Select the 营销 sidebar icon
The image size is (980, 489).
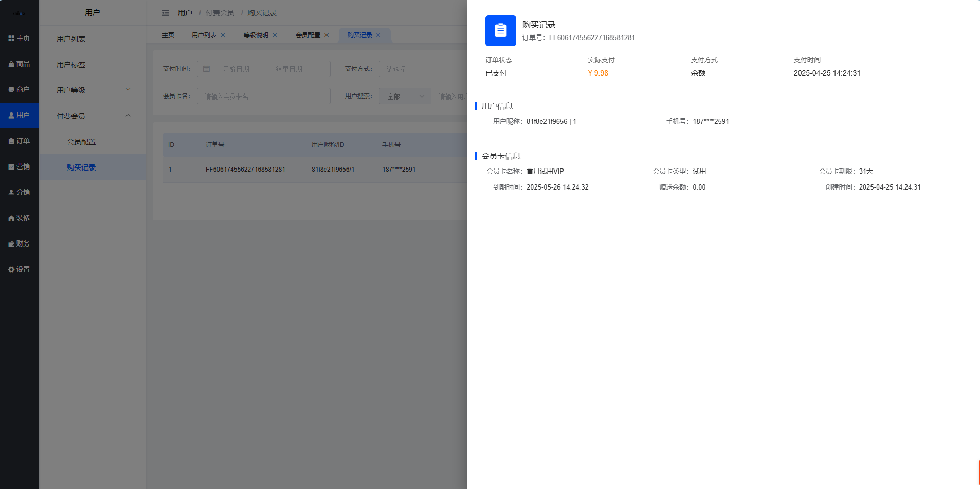(x=20, y=166)
